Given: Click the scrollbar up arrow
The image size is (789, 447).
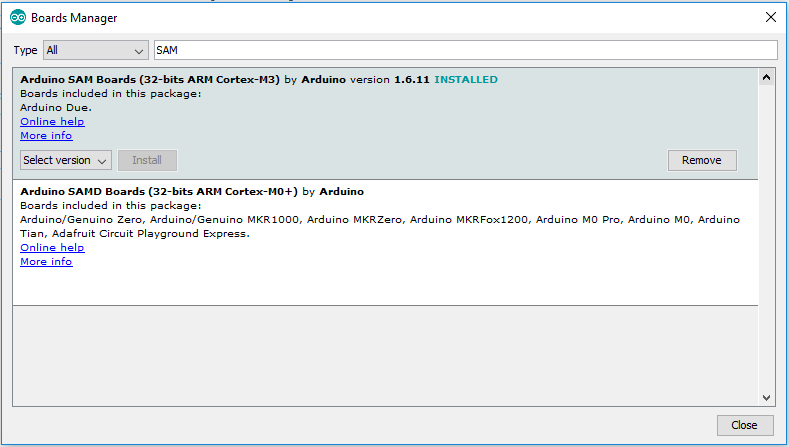Looking at the screenshot, I should (x=766, y=77).
